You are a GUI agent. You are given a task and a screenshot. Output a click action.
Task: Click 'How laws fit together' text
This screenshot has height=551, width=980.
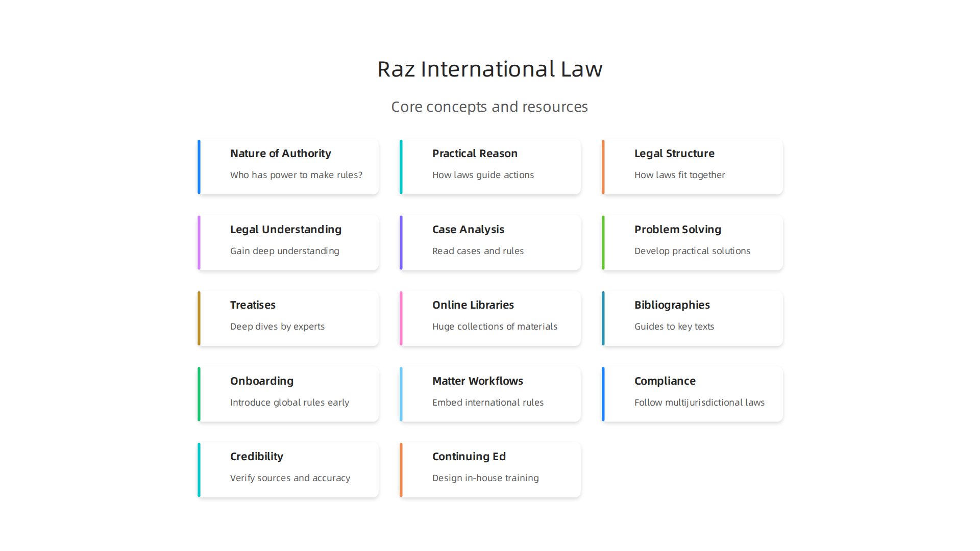[679, 175]
